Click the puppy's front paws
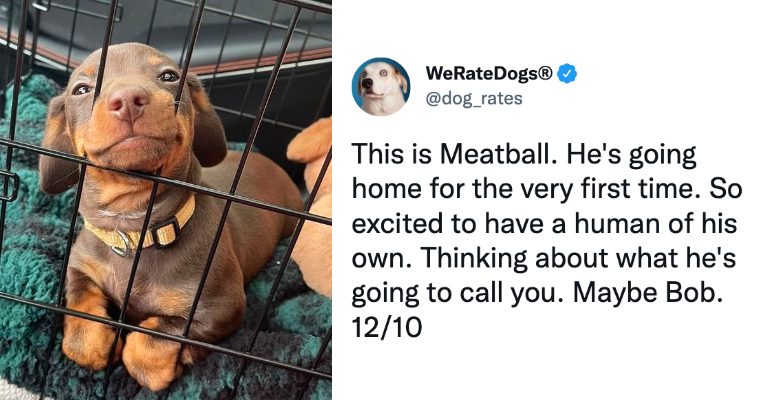Screen dimensions: 760x400 click(125, 349)
